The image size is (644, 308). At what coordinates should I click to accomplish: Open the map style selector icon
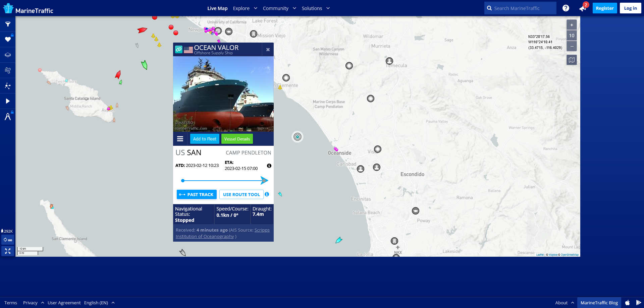click(x=572, y=60)
